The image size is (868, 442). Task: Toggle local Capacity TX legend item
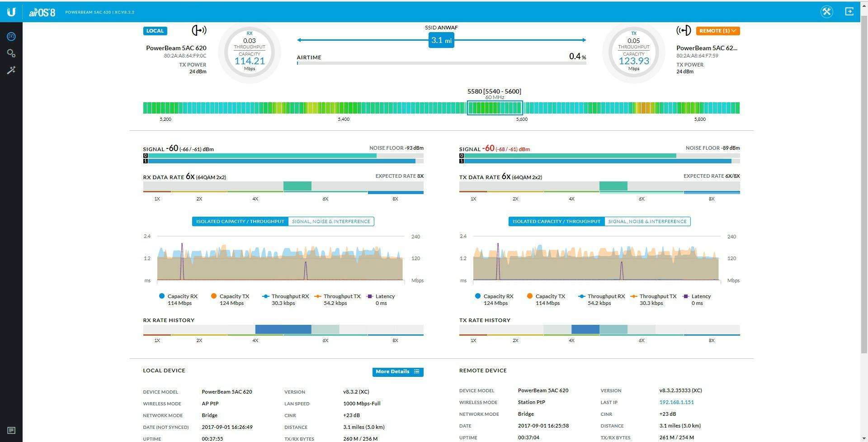pos(230,299)
